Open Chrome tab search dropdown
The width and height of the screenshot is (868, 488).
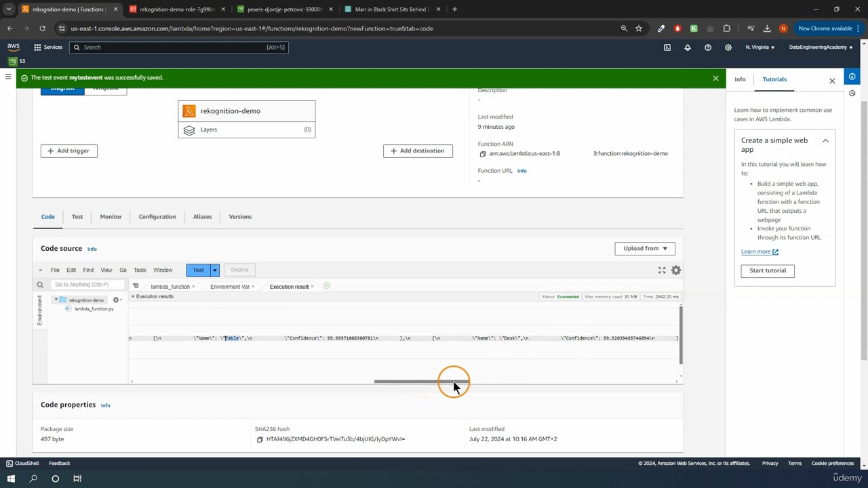point(9,9)
